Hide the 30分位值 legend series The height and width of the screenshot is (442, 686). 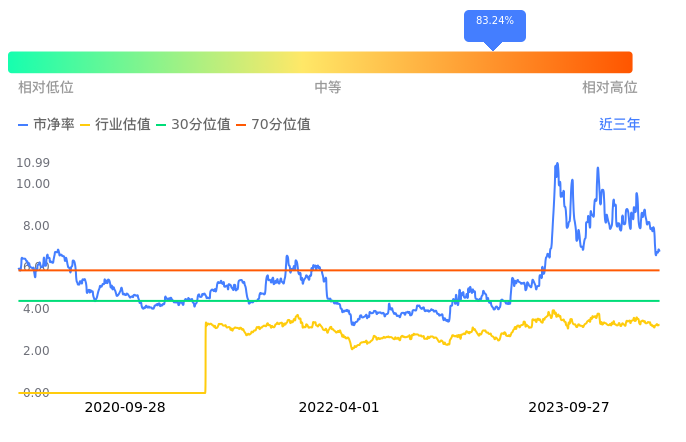(x=192, y=125)
